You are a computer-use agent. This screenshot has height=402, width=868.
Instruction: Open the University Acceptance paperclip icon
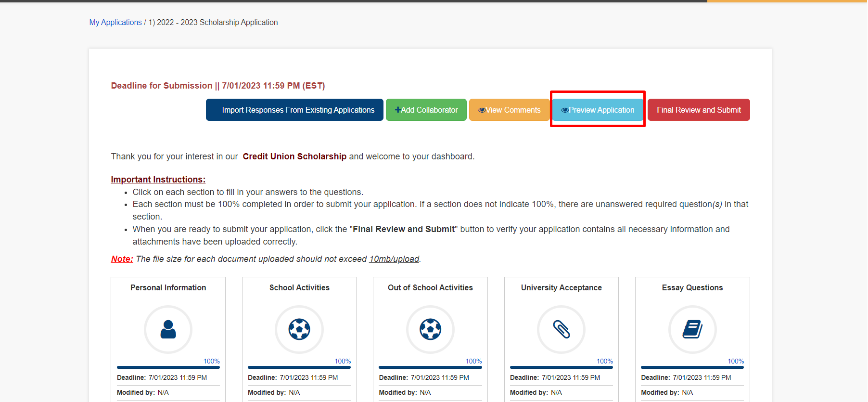point(562,329)
